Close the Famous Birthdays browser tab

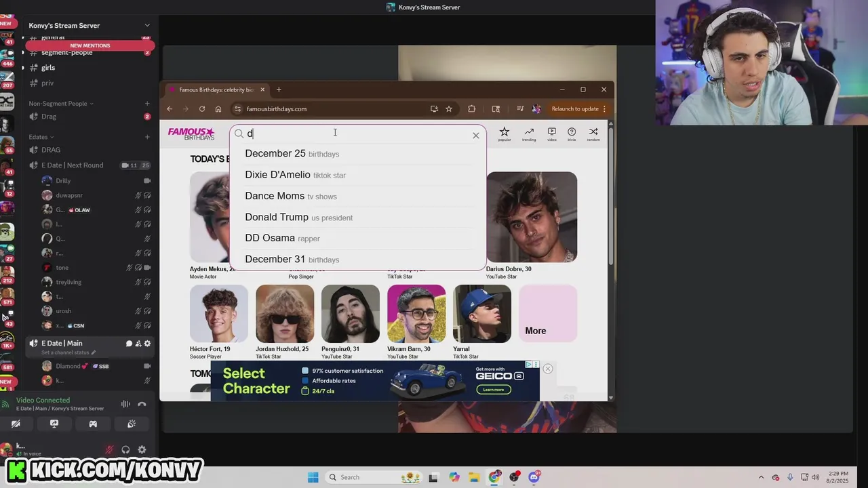click(262, 89)
